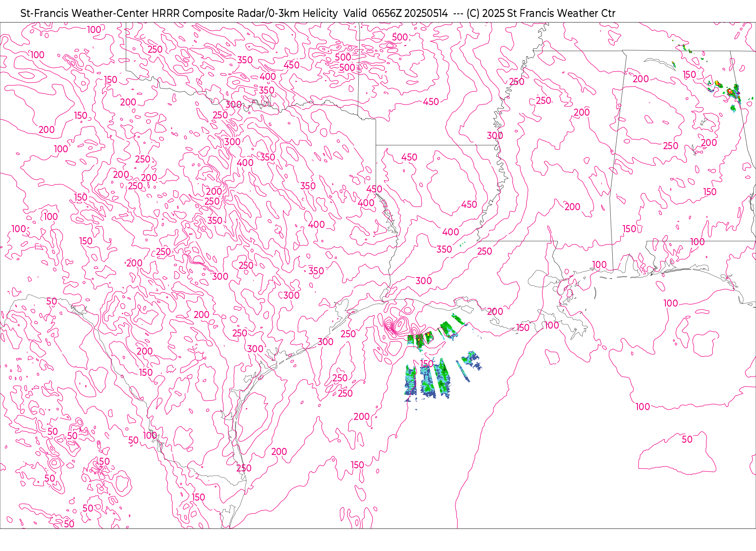Screen dimensions: 756x551
Task: Click the 'St-Francis Weather-Center' title text
Action: point(85,13)
